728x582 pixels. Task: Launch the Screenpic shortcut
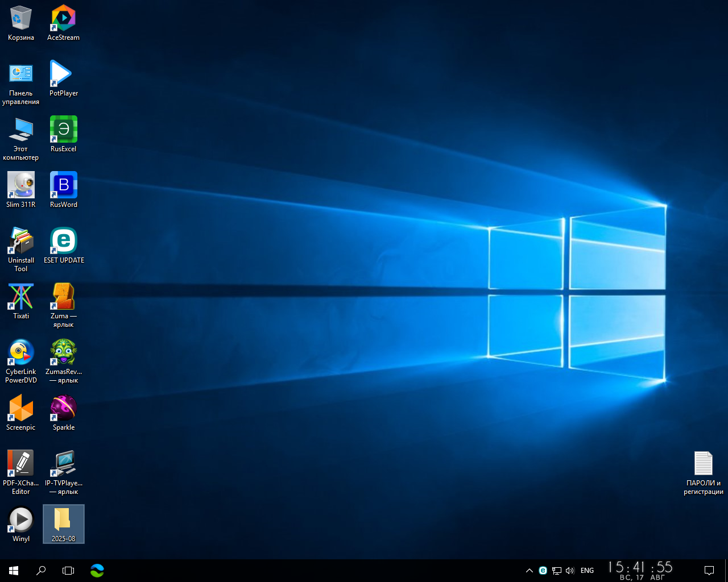[x=21, y=413]
